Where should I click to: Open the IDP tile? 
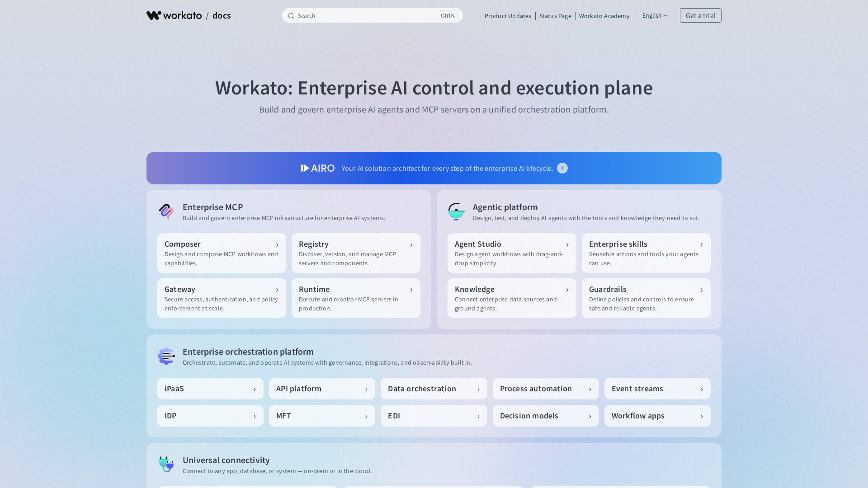point(210,416)
